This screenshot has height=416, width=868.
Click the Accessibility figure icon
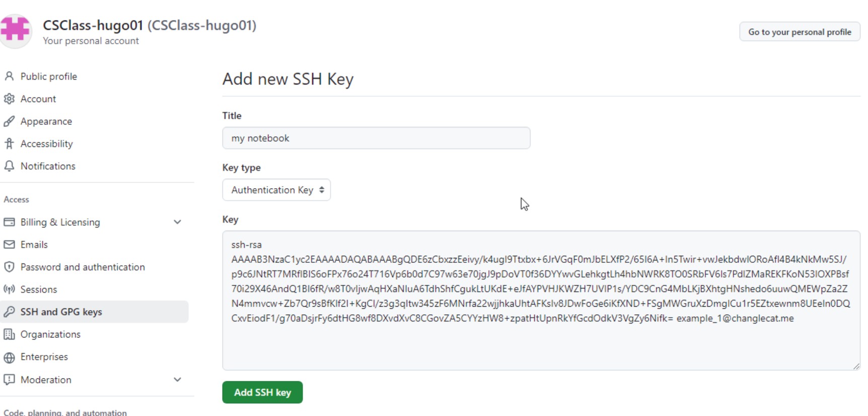[9, 144]
